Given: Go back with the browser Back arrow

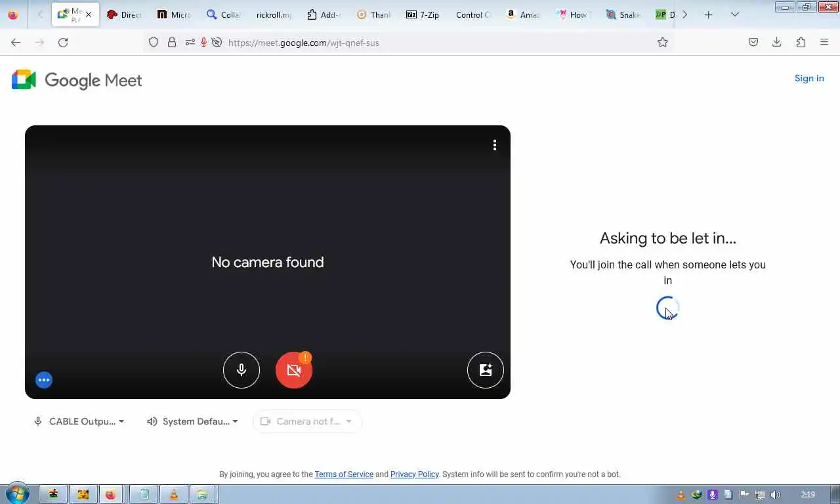Looking at the screenshot, I should (16, 43).
